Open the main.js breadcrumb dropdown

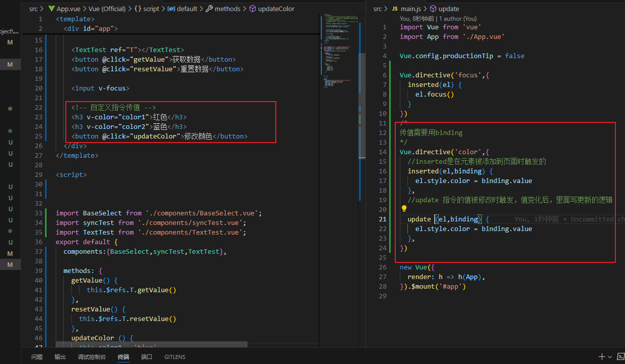pos(410,9)
